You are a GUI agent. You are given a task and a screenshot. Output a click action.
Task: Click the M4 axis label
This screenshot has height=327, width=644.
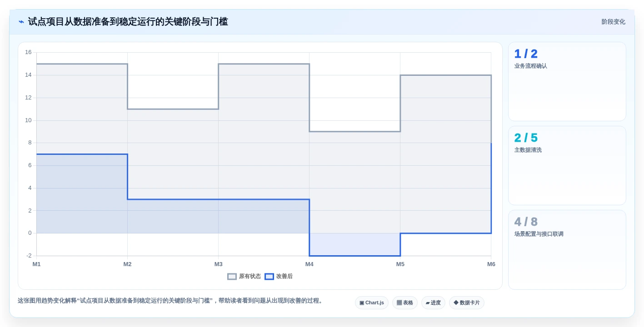coord(309,264)
